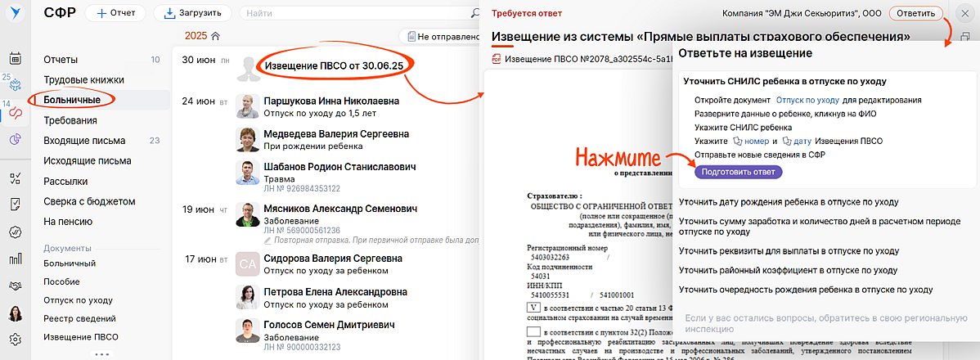The image size is (980, 360).
Task: Click the 'Ответить' button
Action: pyautogui.click(x=915, y=14)
